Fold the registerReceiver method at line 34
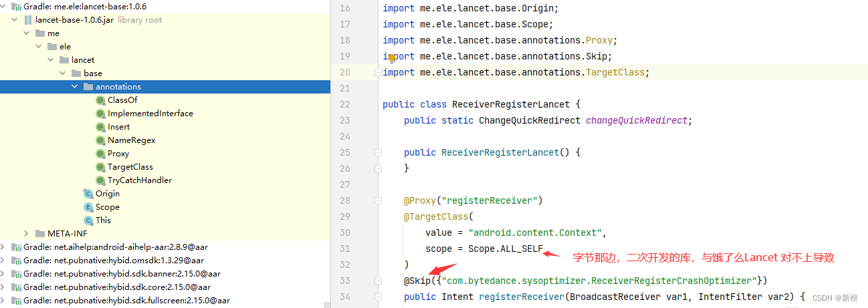Viewport: 868px width, 308px height. tap(378, 297)
